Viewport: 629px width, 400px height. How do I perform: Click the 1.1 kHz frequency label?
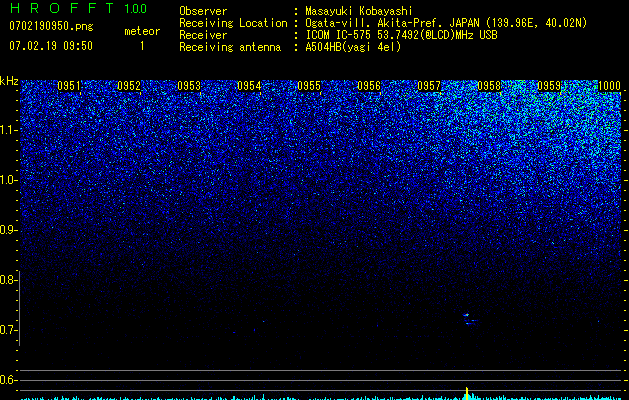point(9,130)
